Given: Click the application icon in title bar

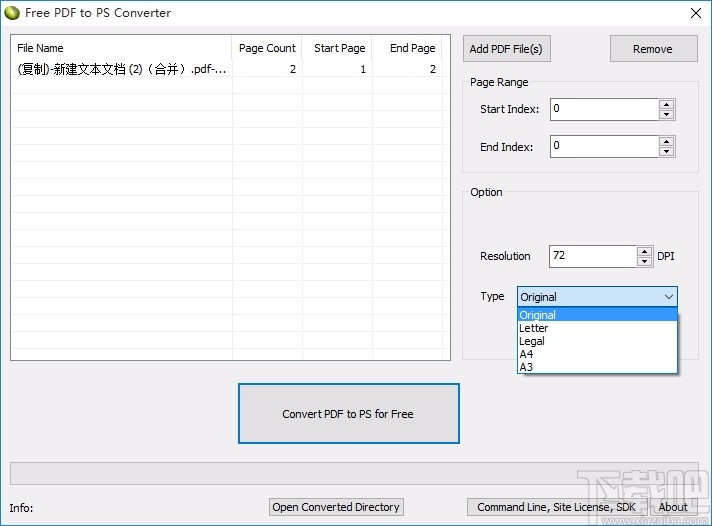Looking at the screenshot, I should coord(12,13).
